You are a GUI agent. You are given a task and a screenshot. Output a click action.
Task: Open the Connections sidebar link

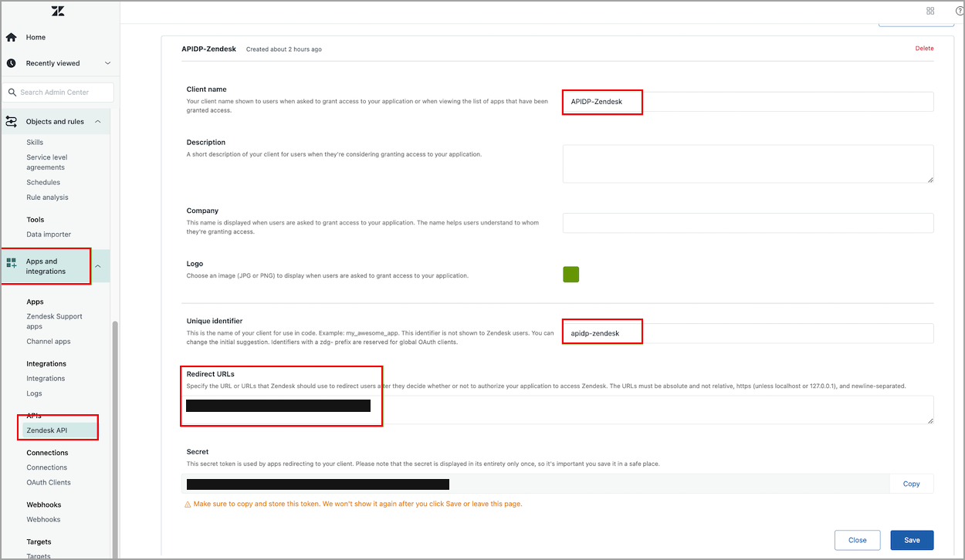47,467
